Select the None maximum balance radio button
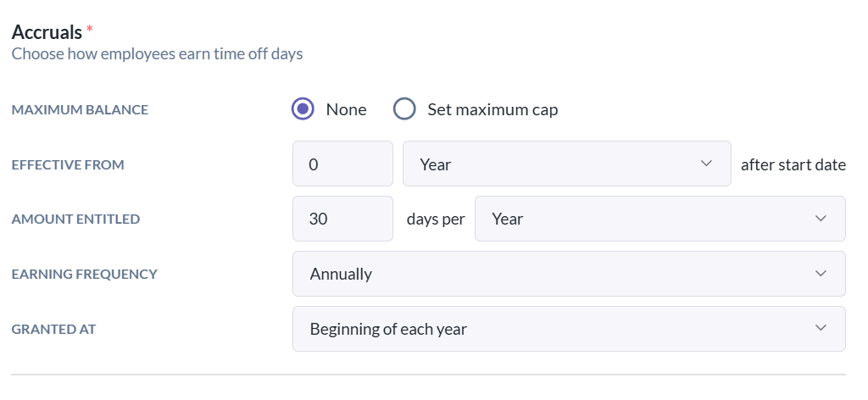Viewport: 868px width, 400px height. [x=303, y=109]
